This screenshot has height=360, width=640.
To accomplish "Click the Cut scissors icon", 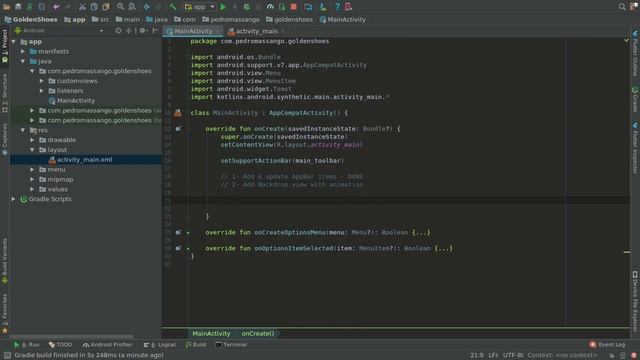I will pyautogui.click(x=82, y=7).
